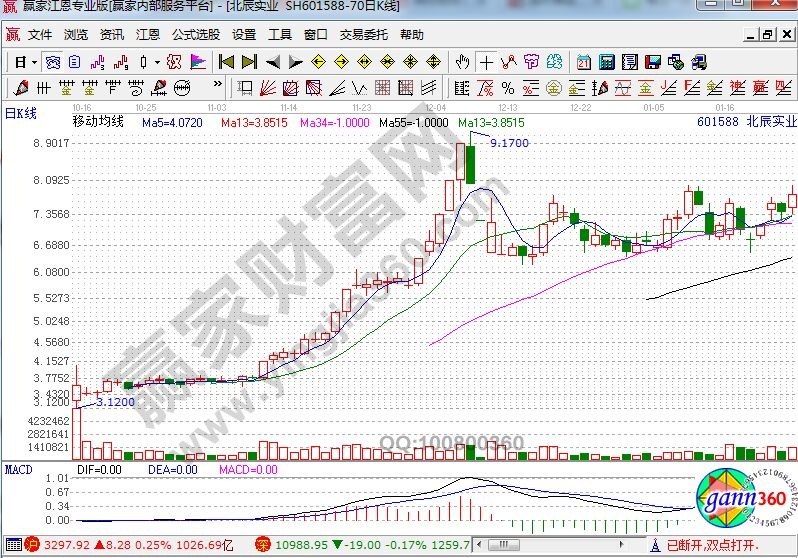The height and width of the screenshot is (558, 798).
Task: Open the candlestick chart type dropdown arrow
Action: (157, 62)
